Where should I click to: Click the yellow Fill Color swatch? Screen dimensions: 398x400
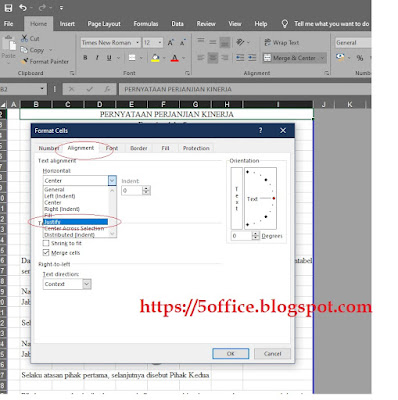[155, 58]
